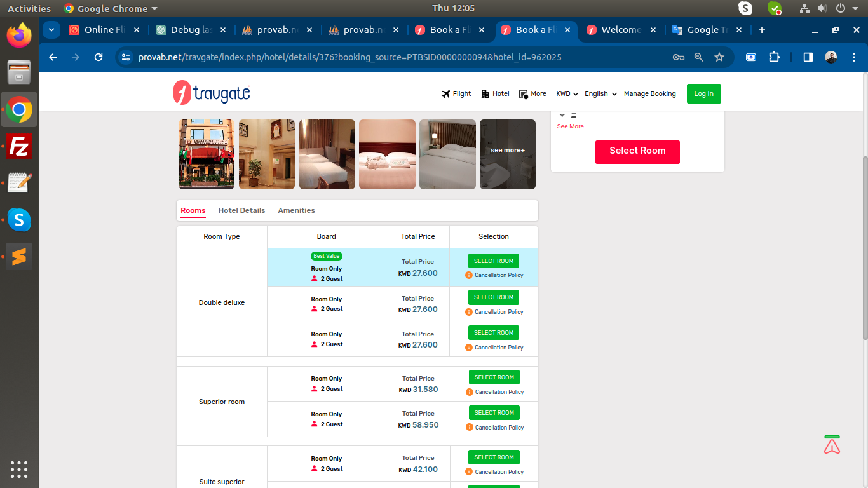Screen dimensions: 868x488
Task: Open Hotel in header navigation
Action: 495,93
